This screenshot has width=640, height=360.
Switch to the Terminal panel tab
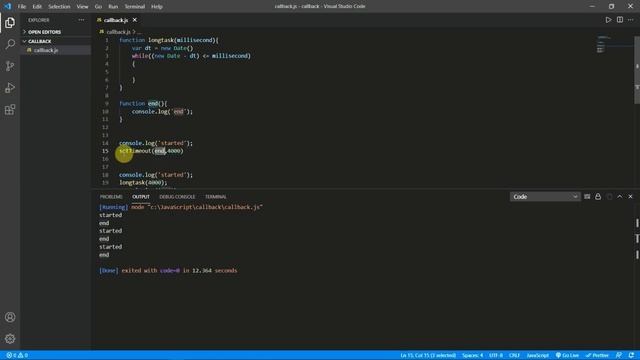(x=216, y=197)
